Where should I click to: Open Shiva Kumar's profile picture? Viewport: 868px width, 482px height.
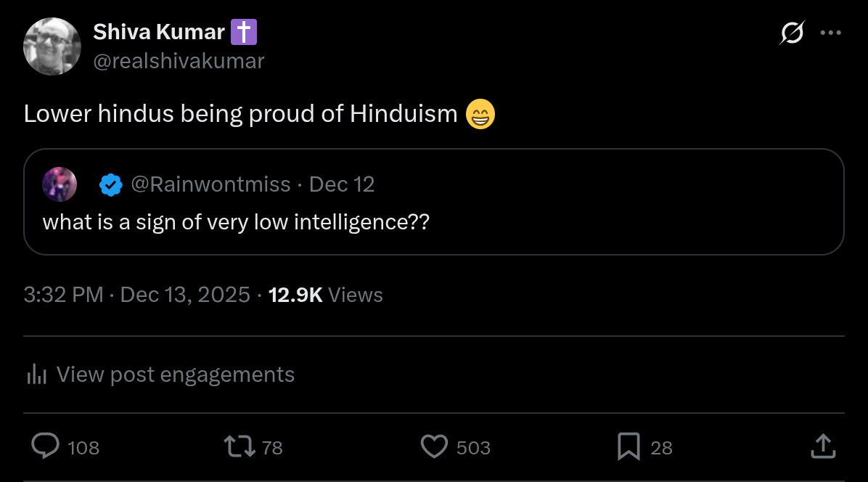(x=52, y=46)
